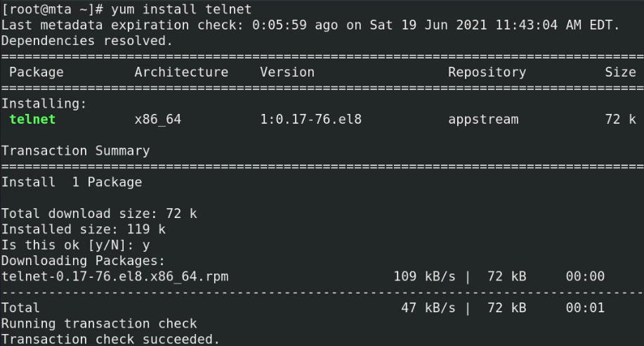Click the Size column header
The height and width of the screenshot is (346, 644).
[620, 72]
